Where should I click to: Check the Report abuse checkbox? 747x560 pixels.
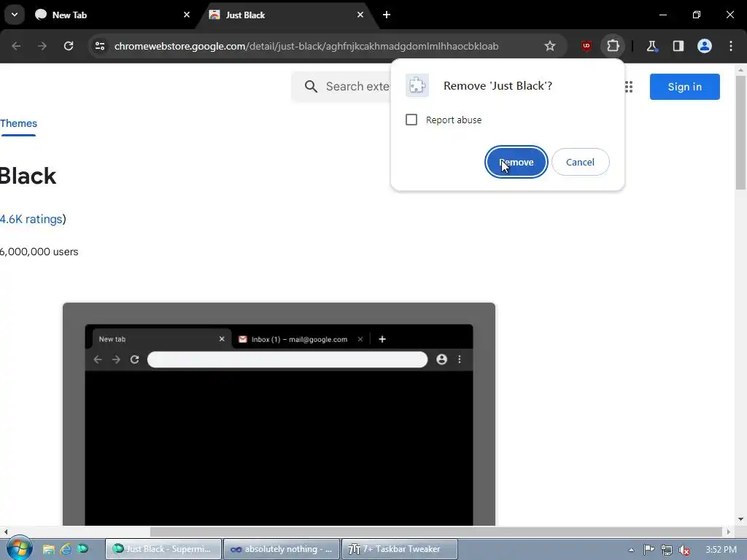[x=411, y=120]
